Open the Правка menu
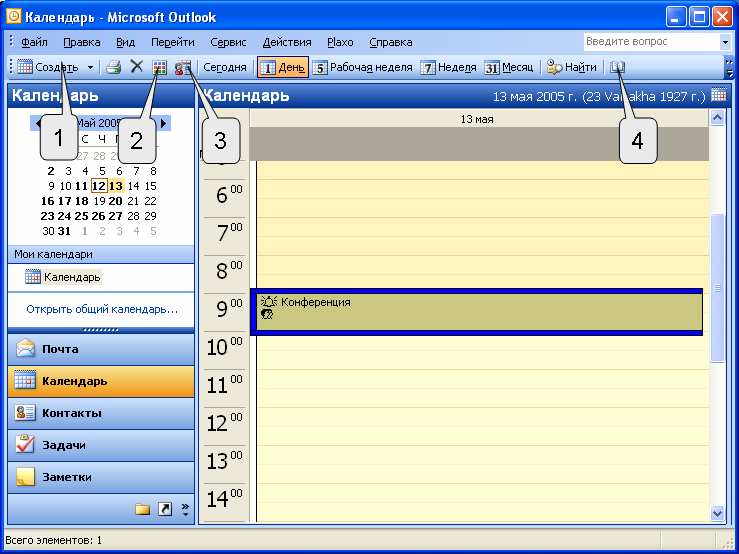 coord(82,42)
